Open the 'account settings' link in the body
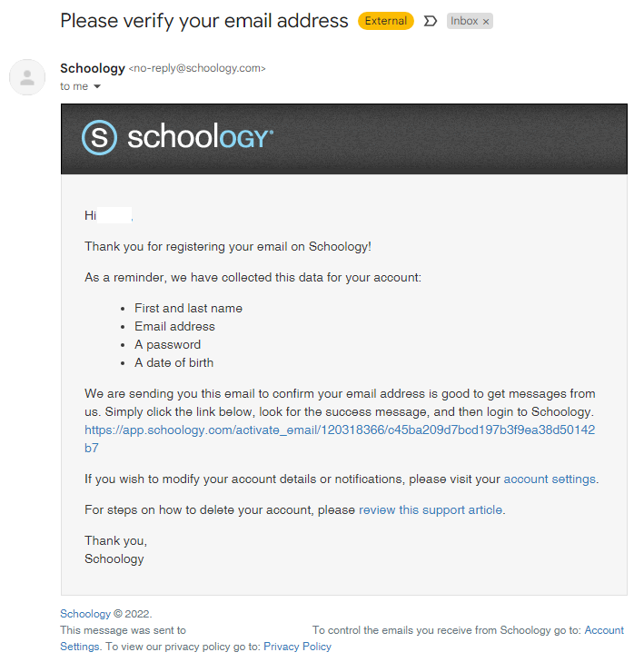 (x=550, y=479)
